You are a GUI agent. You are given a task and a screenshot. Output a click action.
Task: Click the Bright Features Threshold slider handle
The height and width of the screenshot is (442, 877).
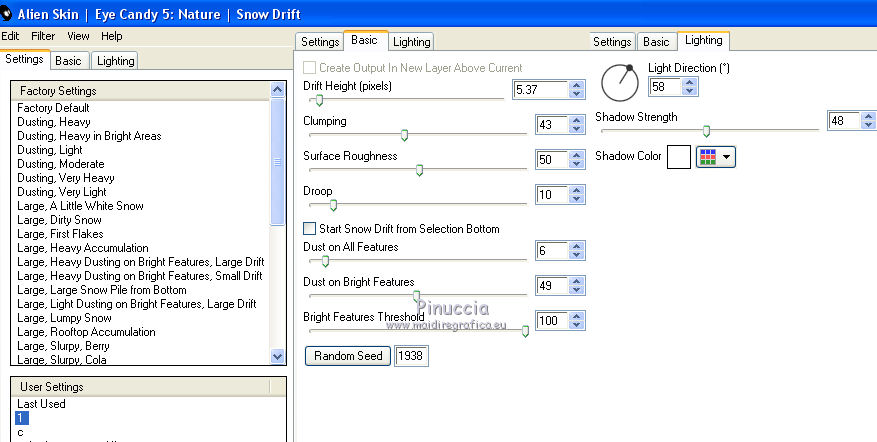tap(525, 331)
